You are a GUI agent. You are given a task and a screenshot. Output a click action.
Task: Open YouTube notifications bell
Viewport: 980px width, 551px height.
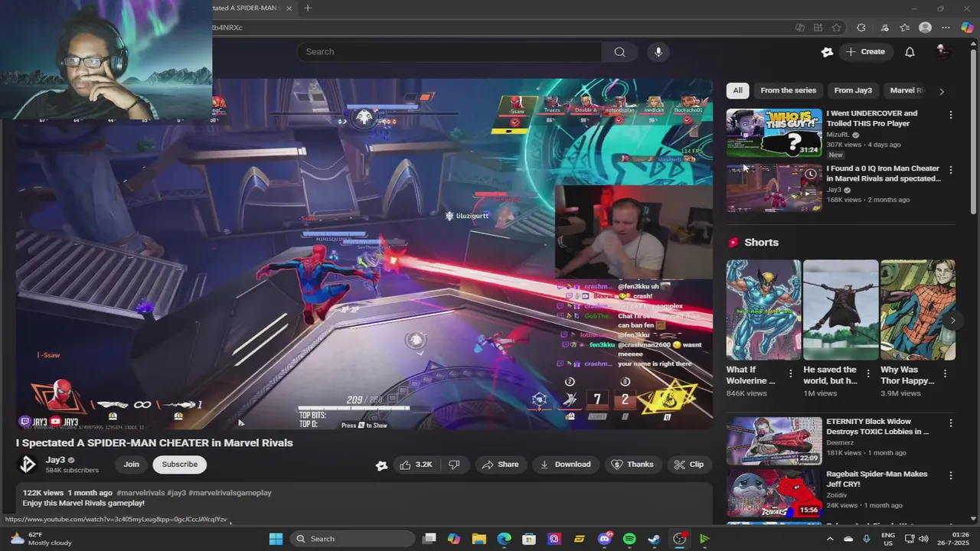pyautogui.click(x=910, y=52)
